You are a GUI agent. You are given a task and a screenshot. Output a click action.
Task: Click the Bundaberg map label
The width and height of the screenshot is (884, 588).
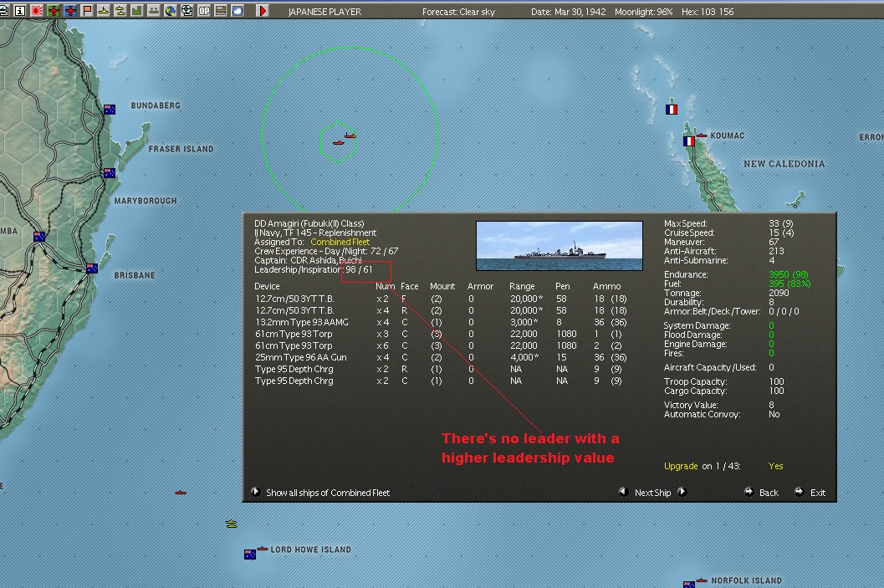156,105
